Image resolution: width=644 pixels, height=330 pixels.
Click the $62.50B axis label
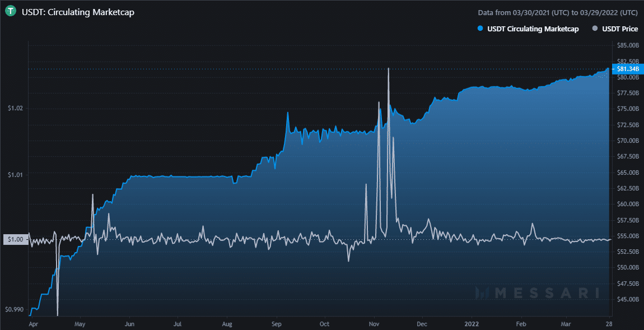(x=628, y=188)
